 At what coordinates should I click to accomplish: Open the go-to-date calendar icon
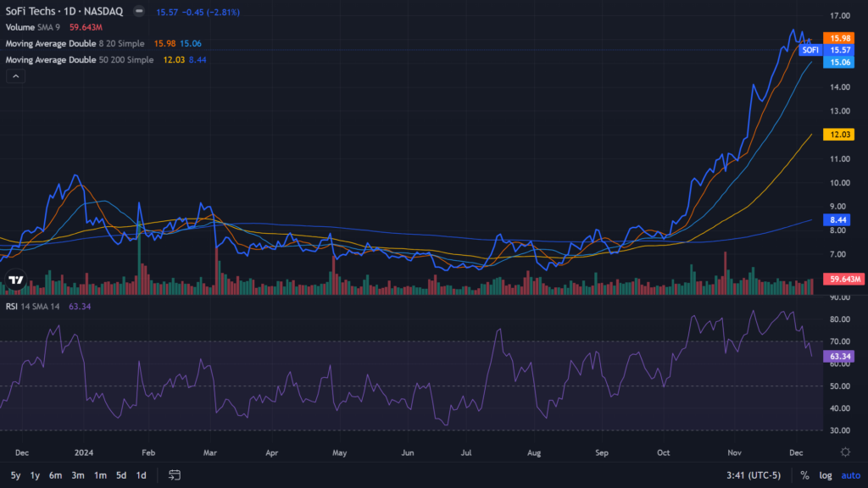click(175, 475)
